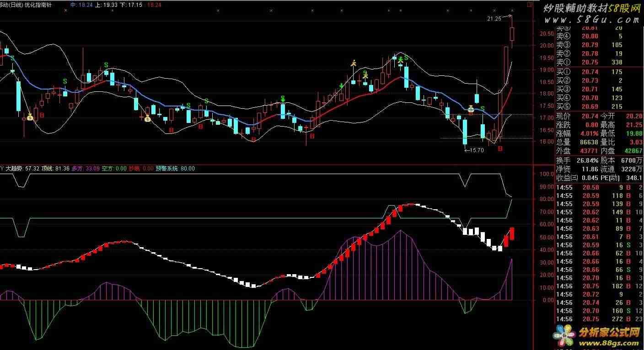The width and height of the screenshot is (644, 350).
Task: Click the PE(动) 348.1 value
Action: (634, 178)
